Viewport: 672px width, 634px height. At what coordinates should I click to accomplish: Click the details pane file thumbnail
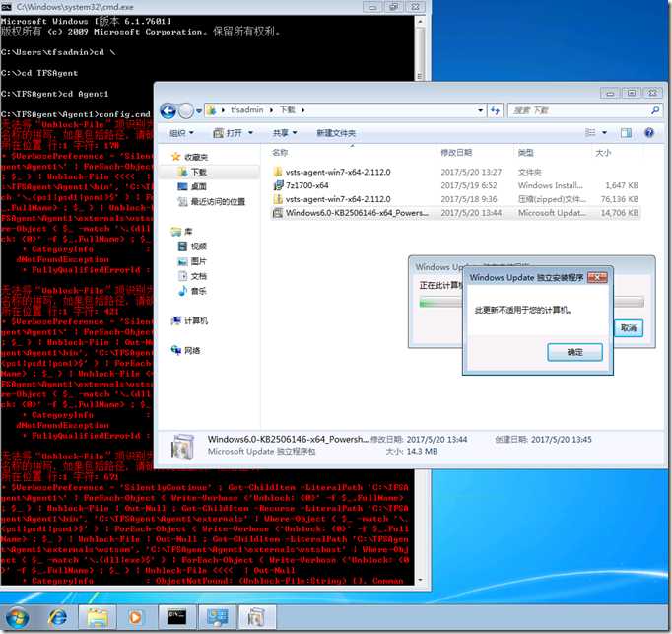pos(182,447)
